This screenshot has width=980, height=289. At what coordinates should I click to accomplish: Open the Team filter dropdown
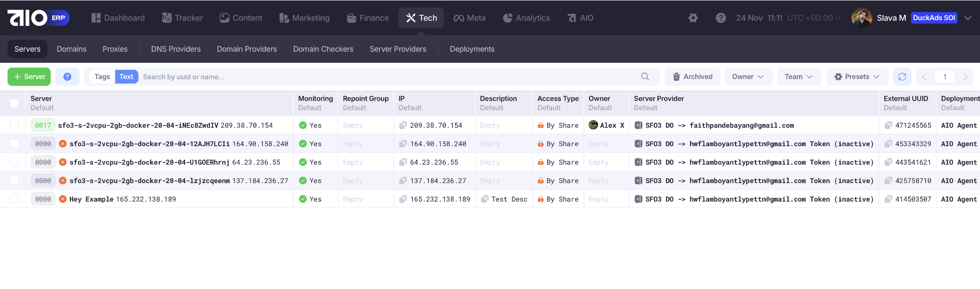799,77
